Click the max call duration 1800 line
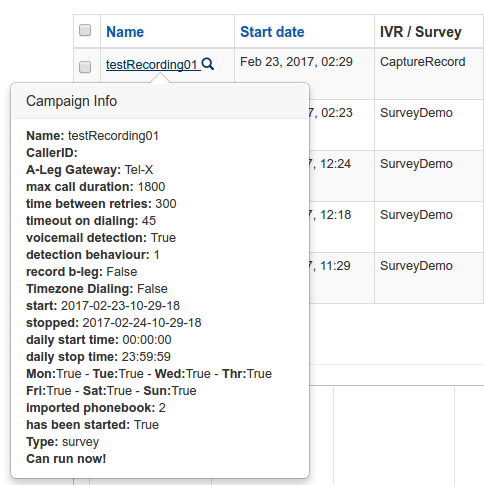Screen dimensions: 484x485 [x=96, y=187]
